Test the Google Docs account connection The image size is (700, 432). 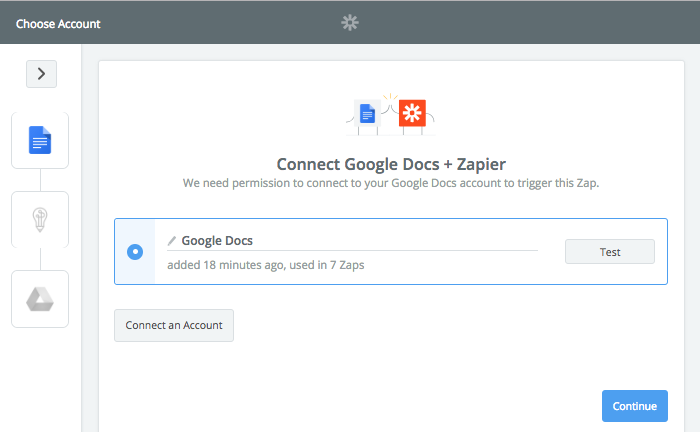[610, 252]
